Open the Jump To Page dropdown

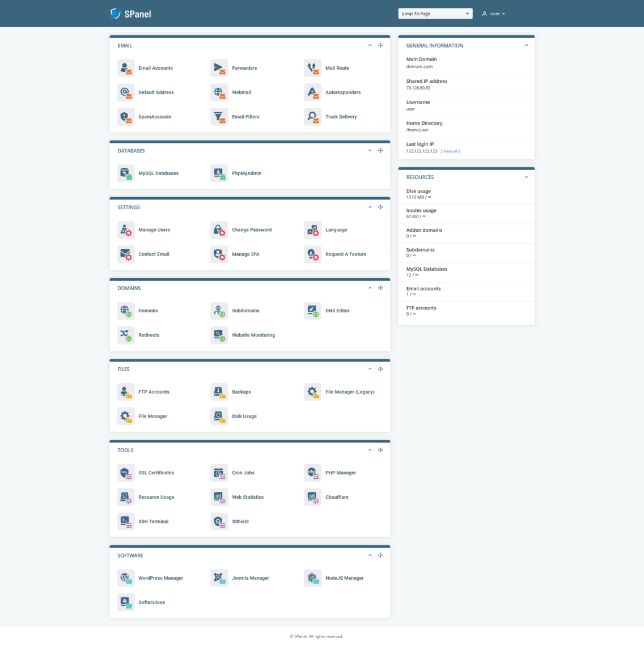pos(435,13)
